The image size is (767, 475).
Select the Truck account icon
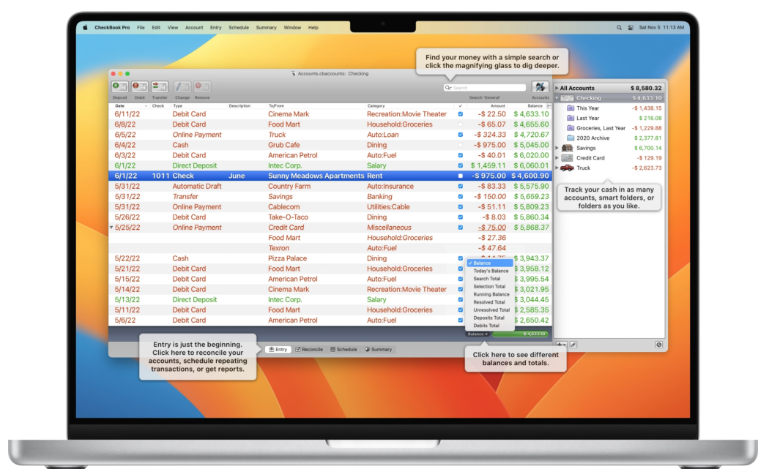point(567,169)
